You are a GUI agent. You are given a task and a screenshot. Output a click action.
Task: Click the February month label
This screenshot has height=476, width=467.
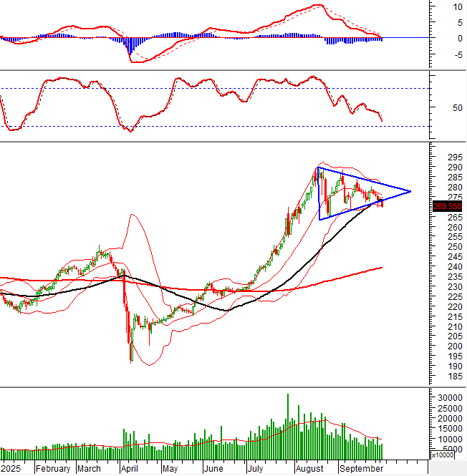pos(52,469)
